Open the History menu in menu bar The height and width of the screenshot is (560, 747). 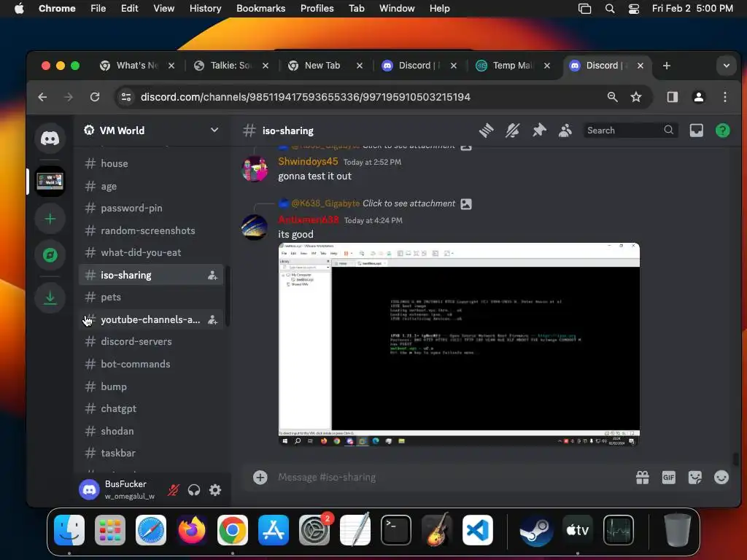205,8
